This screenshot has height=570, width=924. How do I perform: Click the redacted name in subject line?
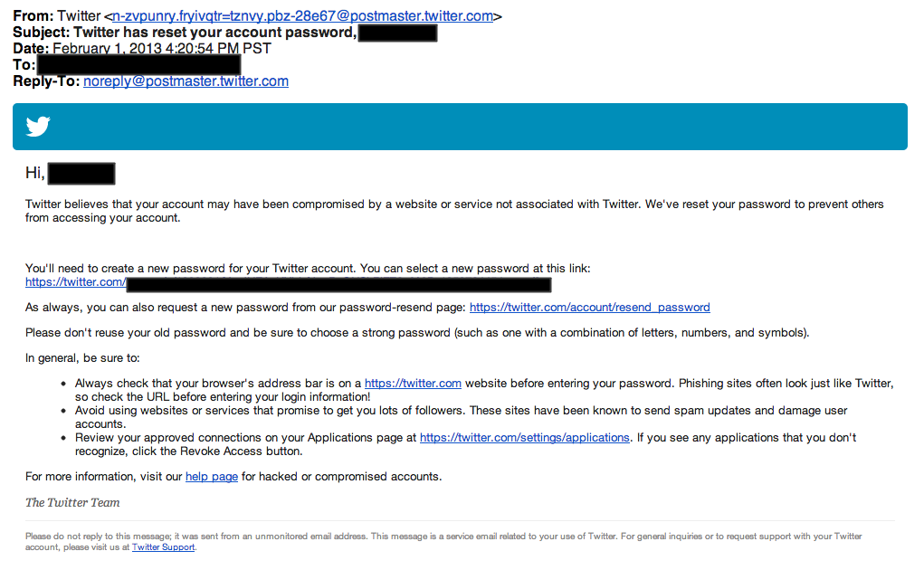tap(397, 33)
